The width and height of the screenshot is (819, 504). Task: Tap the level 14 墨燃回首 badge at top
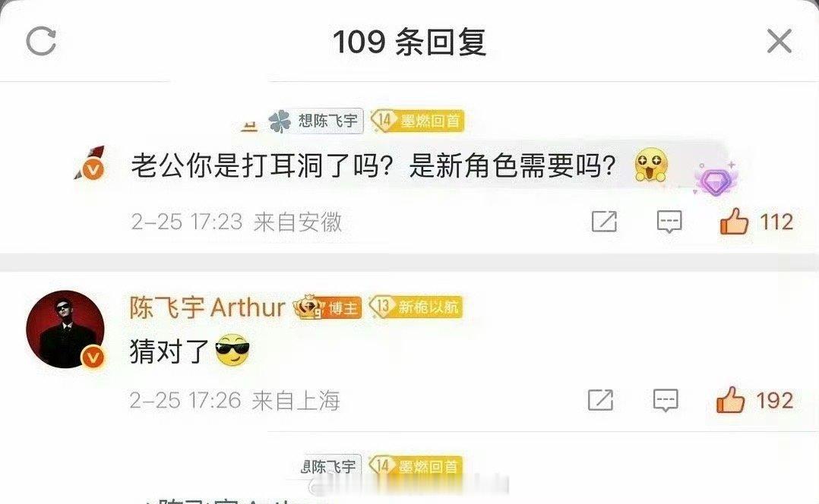click(417, 121)
